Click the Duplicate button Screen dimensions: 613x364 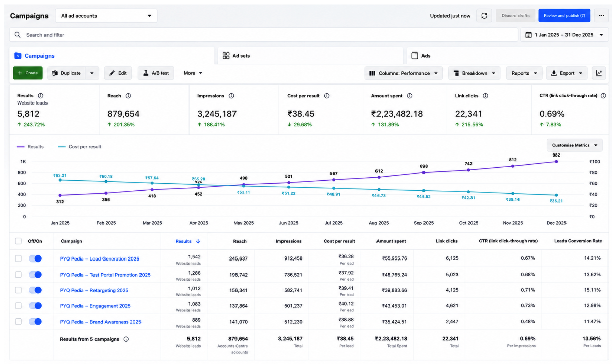coord(66,73)
